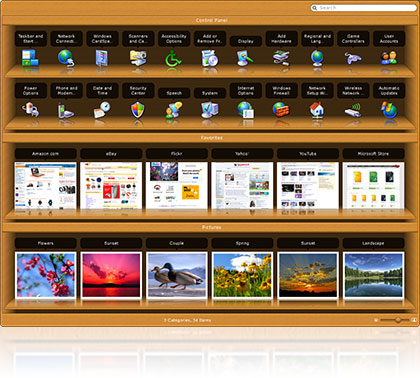This screenshot has width=420, height=378.
Task: Open the Regional and Language globe icon
Action: coord(317,58)
